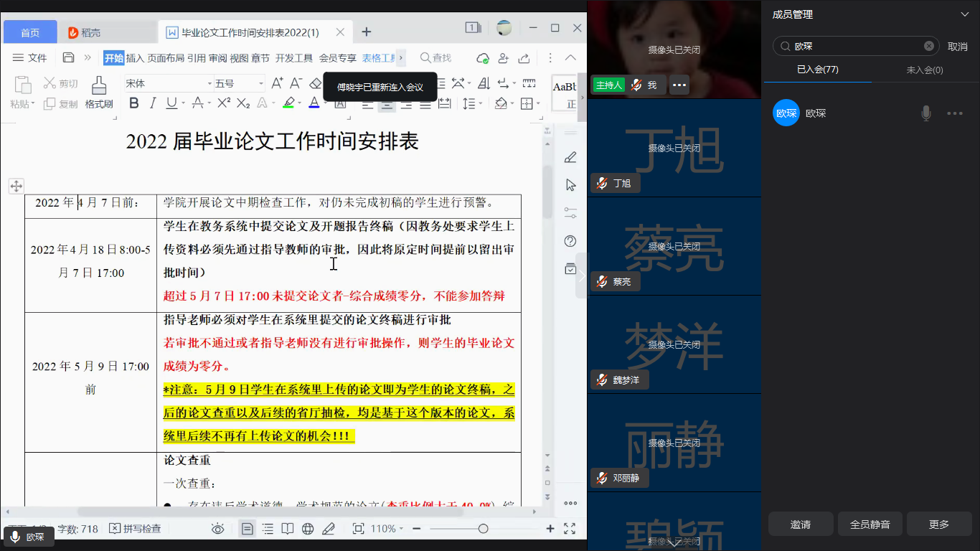Switch to the 插入 ribbon tab

135,58
